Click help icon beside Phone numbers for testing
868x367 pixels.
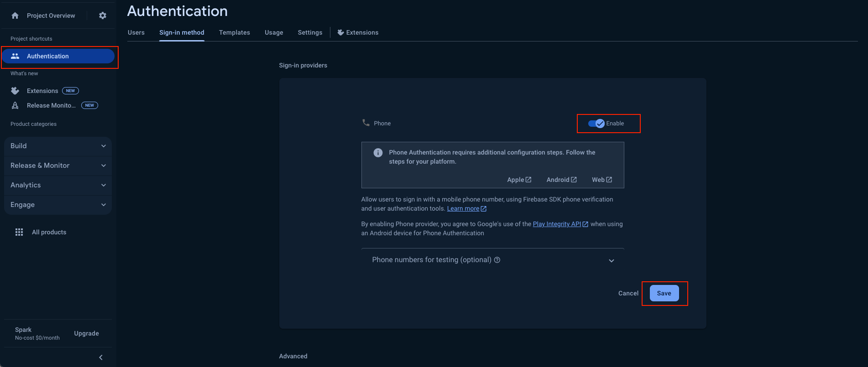click(x=497, y=260)
